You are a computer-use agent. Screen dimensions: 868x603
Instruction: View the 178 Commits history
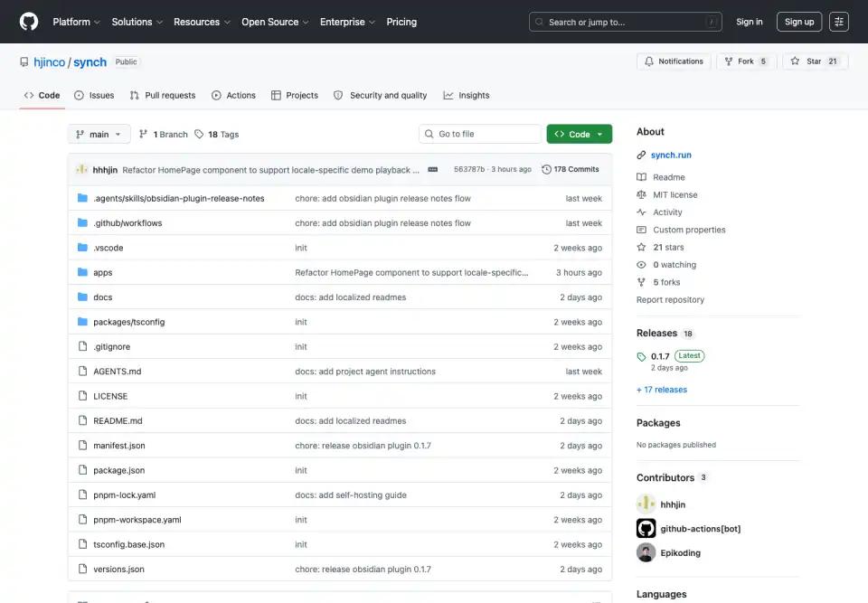(x=571, y=169)
